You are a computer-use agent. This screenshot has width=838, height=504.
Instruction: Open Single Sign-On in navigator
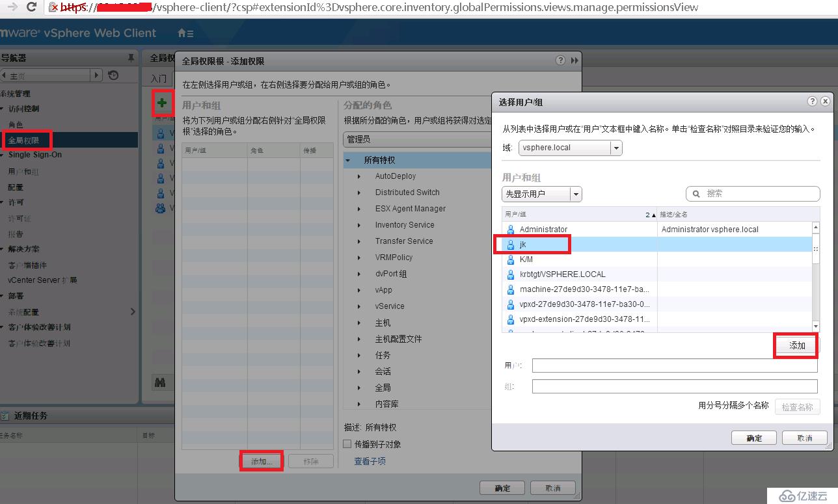[35, 155]
